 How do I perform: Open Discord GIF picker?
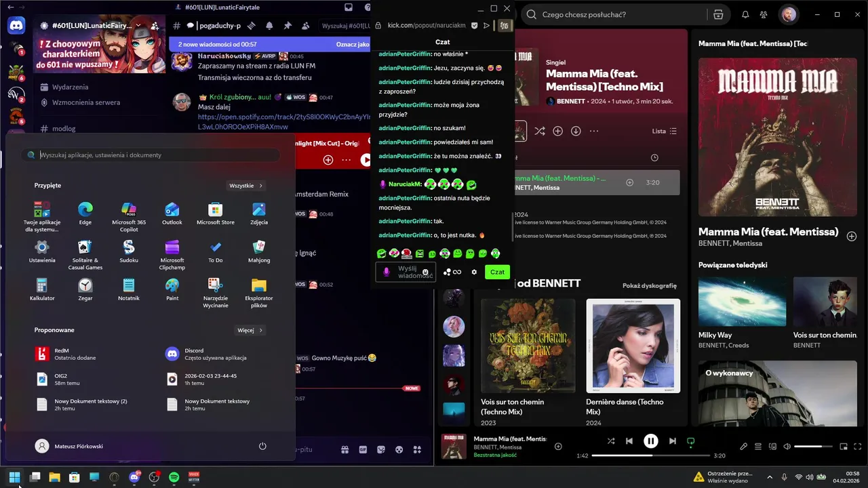[x=363, y=449]
